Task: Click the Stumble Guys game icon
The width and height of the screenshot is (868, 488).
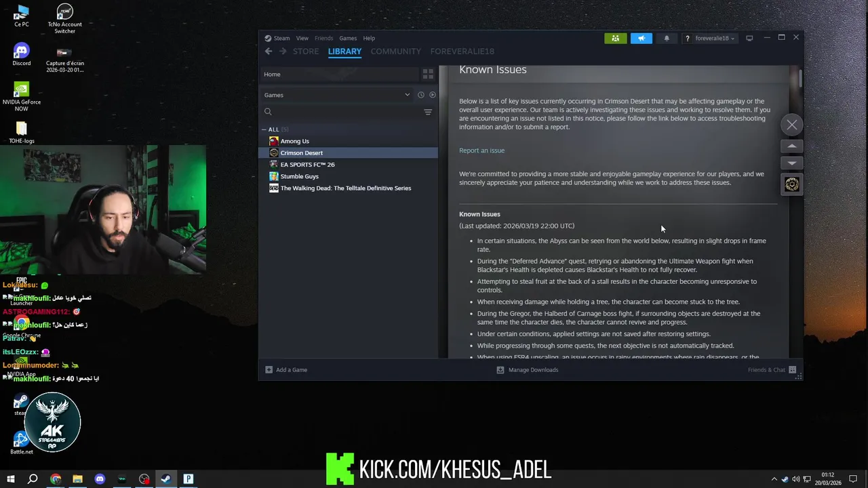Action: (x=273, y=176)
